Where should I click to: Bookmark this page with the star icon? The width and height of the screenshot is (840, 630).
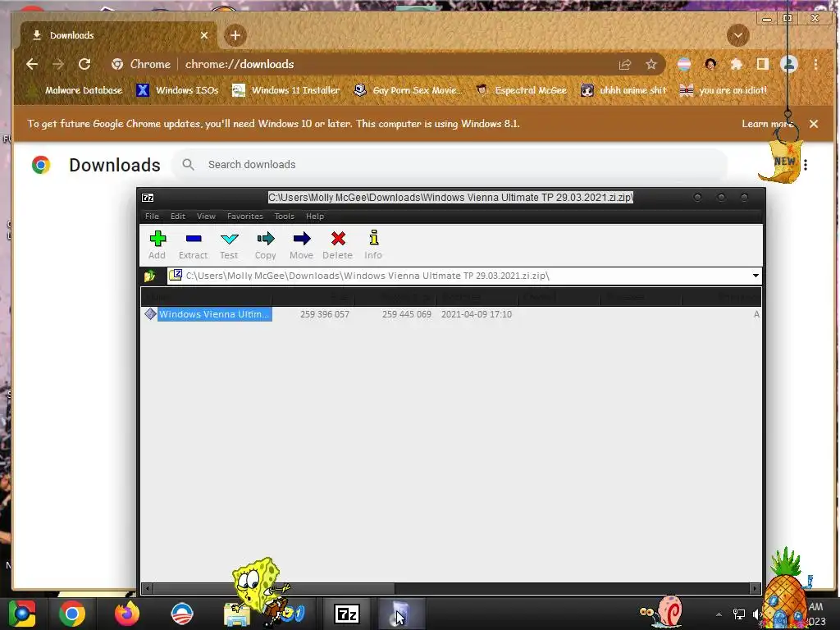coord(651,65)
